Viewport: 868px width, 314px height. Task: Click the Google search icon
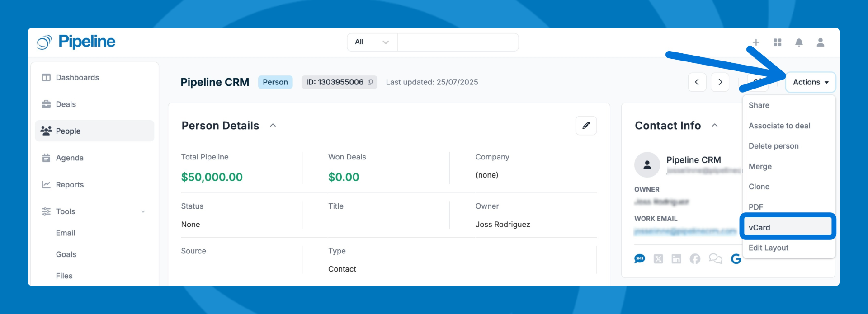(736, 259)
